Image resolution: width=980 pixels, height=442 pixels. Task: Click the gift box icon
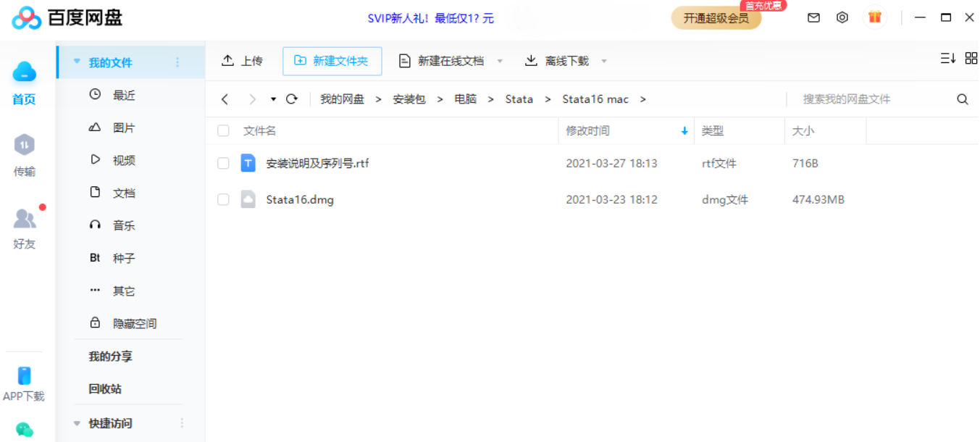click(x=875, y=17)
